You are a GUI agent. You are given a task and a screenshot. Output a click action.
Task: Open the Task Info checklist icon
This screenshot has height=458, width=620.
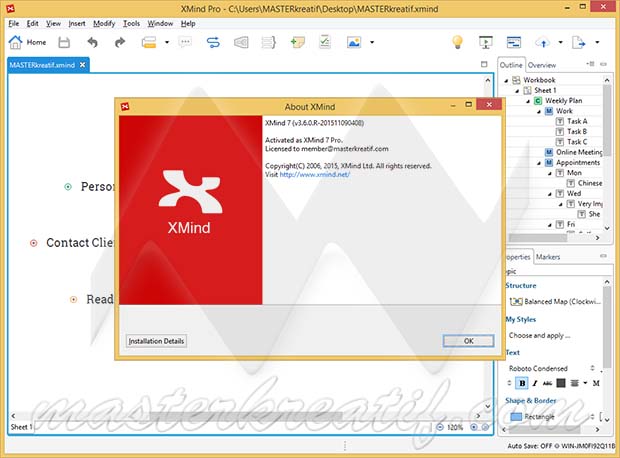(325, 42)
